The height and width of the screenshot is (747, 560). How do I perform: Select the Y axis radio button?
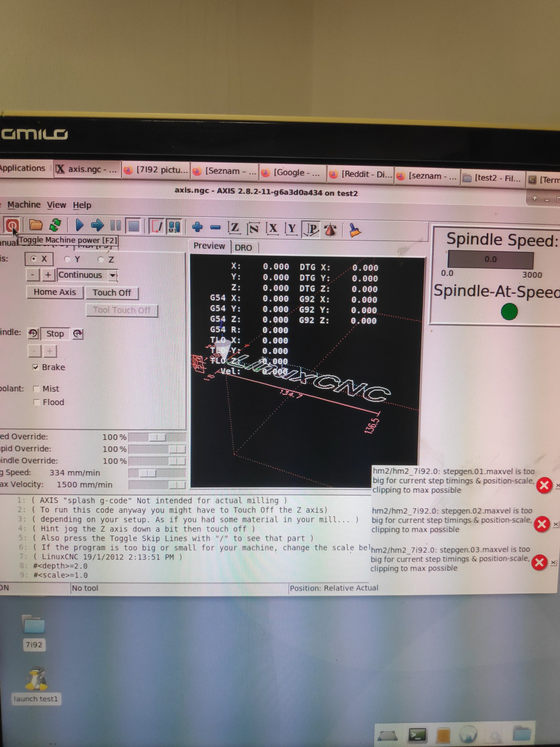click(72, 259)
